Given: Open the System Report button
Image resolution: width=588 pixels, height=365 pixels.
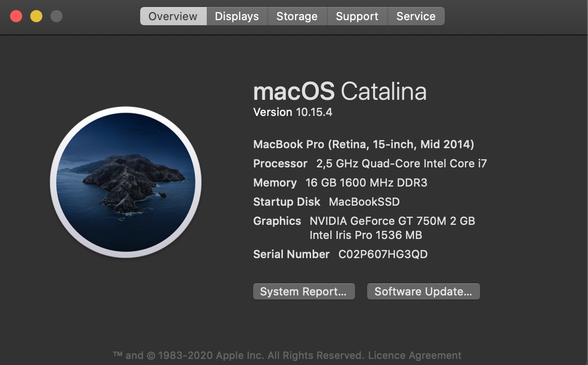Looking at the screenshot, I should point(304,291).
